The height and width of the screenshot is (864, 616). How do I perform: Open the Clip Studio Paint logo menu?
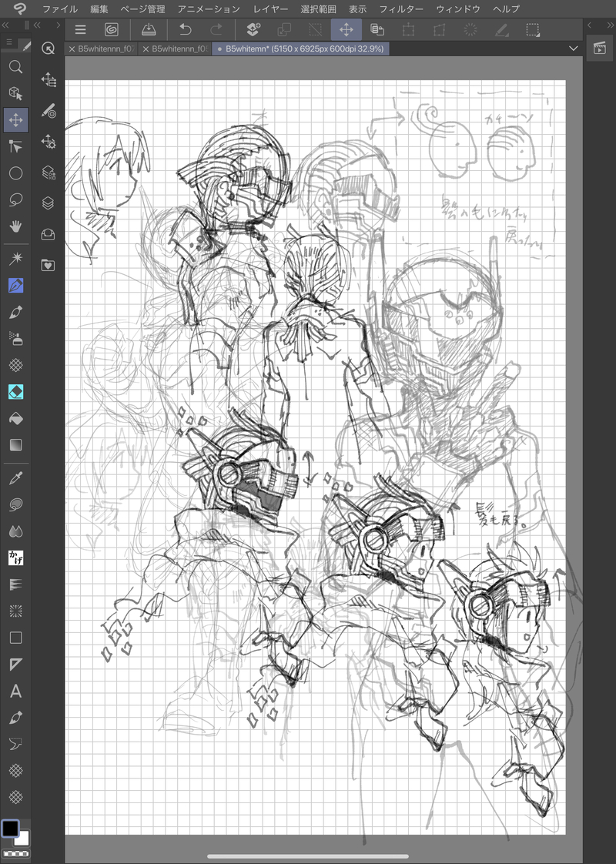20,8
